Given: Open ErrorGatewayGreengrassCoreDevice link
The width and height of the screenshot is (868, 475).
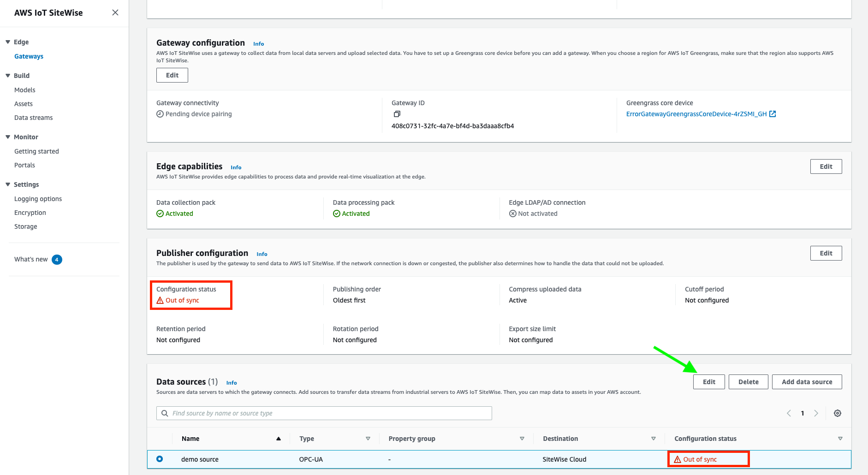Looking at the screenshot, I should click(696, 114).
